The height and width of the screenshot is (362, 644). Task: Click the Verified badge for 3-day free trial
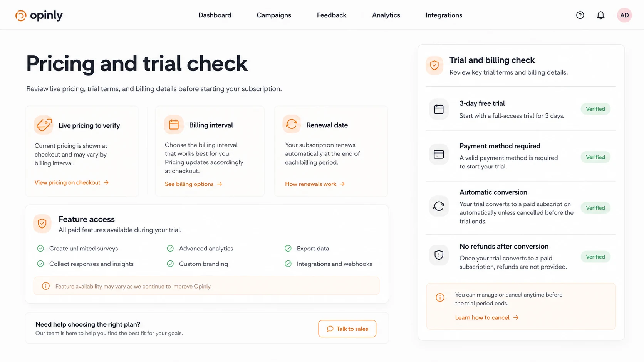tap(595, 109)
